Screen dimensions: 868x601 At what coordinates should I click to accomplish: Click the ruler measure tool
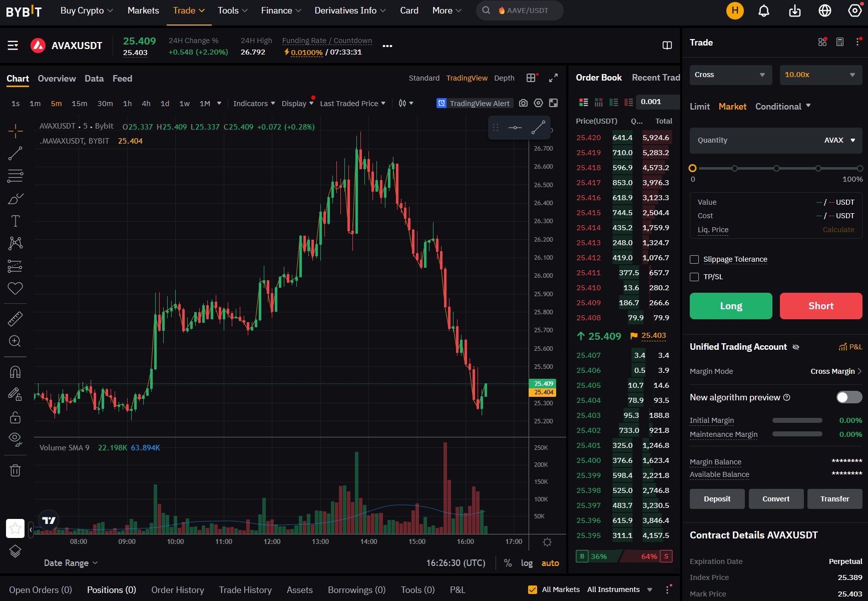[x=15, y=319]
